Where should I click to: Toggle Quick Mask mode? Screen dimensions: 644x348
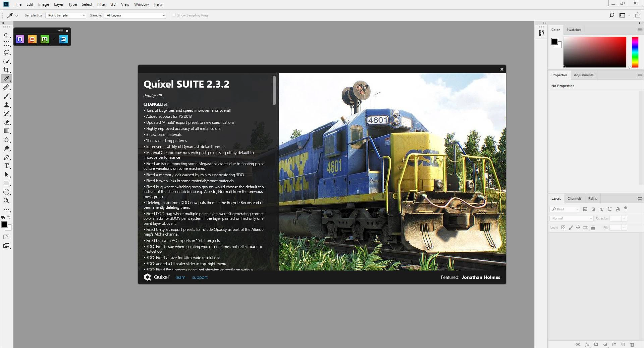click(x=6, y=237)
